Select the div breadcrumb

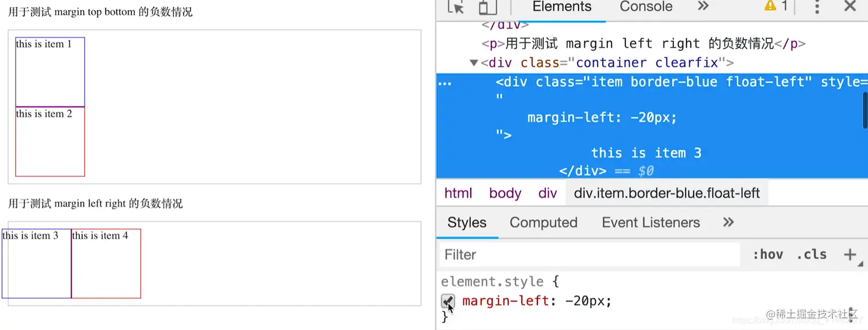point(548,193)
